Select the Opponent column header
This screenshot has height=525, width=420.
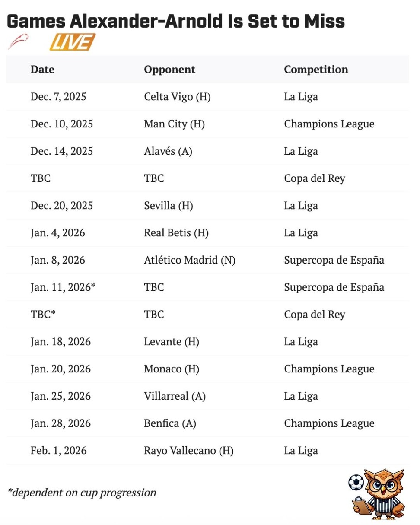[x=169, y=69]
